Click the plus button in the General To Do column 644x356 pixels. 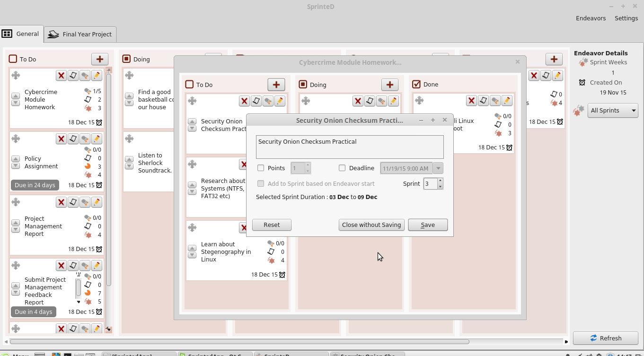99,59
